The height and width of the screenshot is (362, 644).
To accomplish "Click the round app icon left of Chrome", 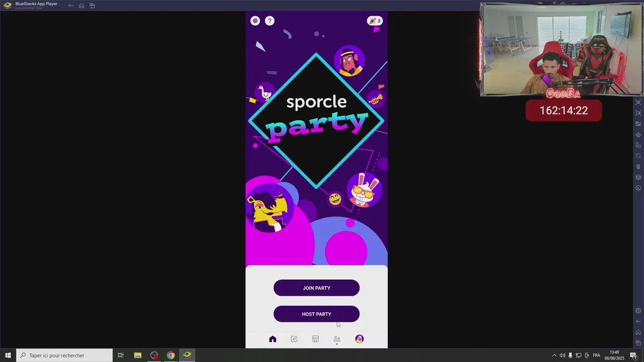I will tap(154, 355).
